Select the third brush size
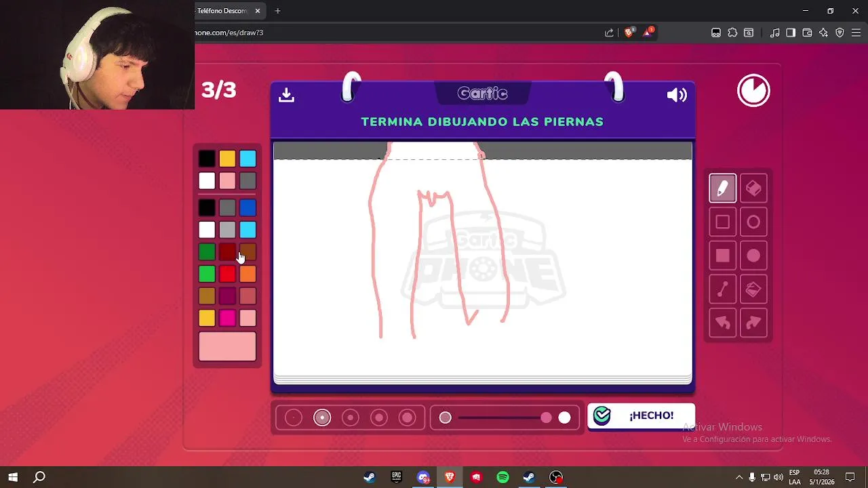Image resolution: width=868 pixels, height=488 pixels. [351, 418]
